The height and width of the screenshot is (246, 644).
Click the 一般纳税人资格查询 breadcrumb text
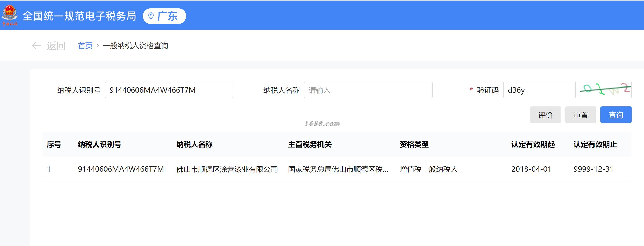(135, 46)
